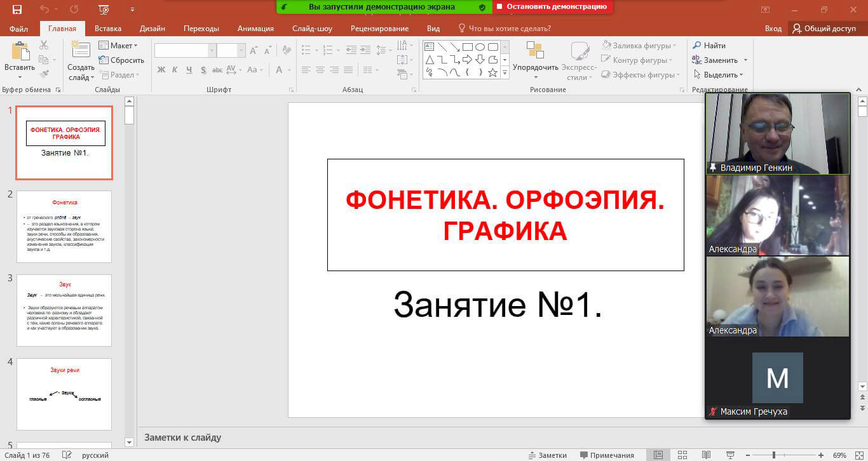Toggle text shadow (S)

(203, 70)
